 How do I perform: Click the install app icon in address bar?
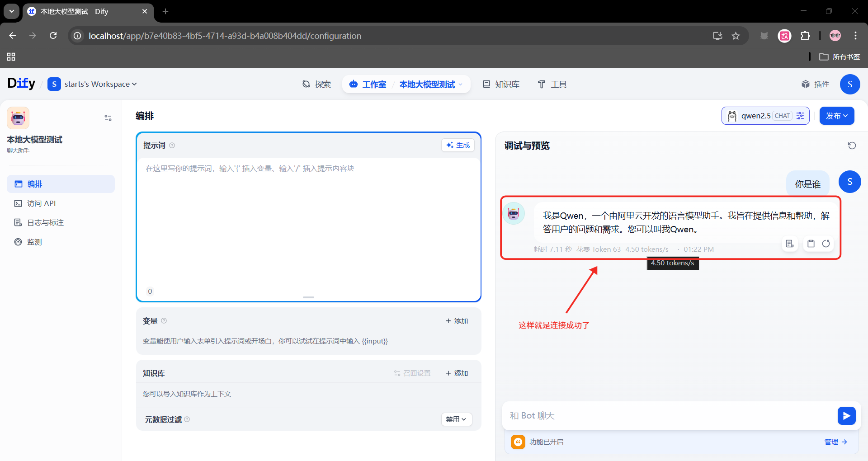[717, 36]
